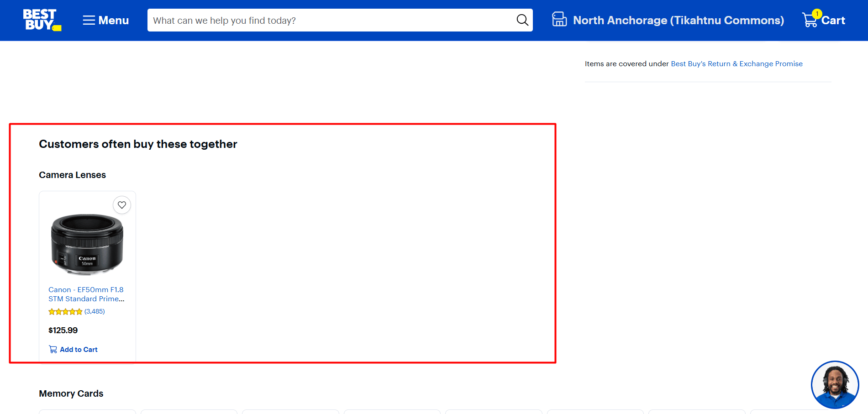View the 3,485 reviews star rating
This screenshot has width=868, height=414.
pos(77,312)
